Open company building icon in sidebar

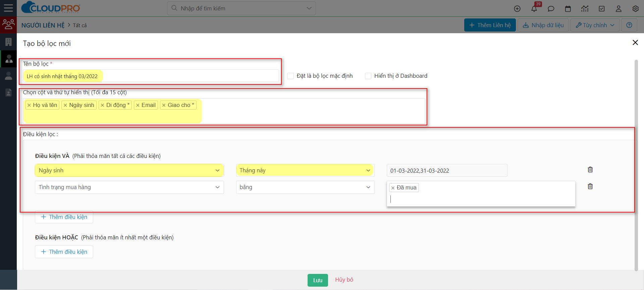pyautogui.click(x=8, y=42)
